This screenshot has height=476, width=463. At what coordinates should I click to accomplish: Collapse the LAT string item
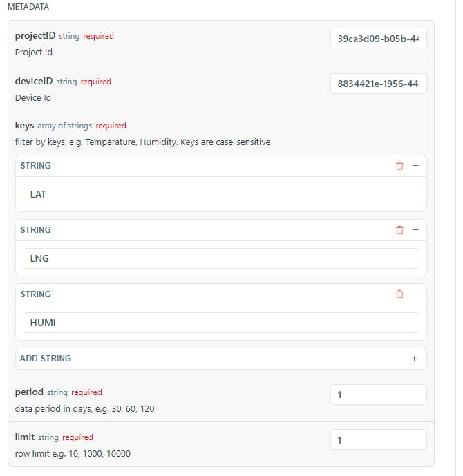pyautogui.click(x=415, y=166)
